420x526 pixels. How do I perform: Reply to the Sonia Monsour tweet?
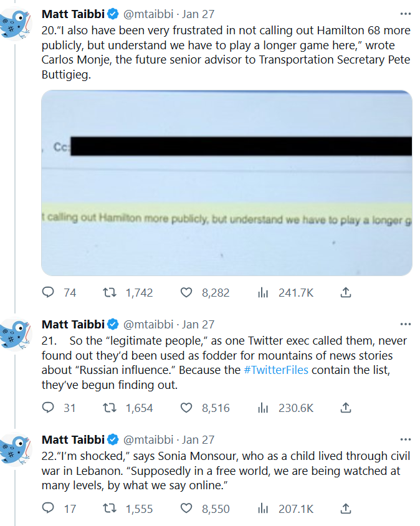49,509
